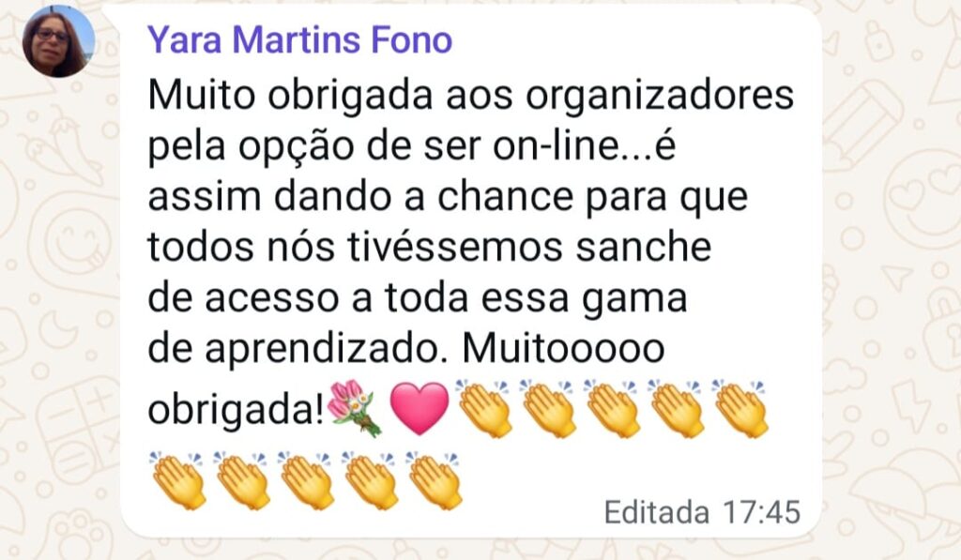This screenshot has width=961, height=560.
Task: Tap the phrase Muito obrigada at message start
Action: [291, 98]
